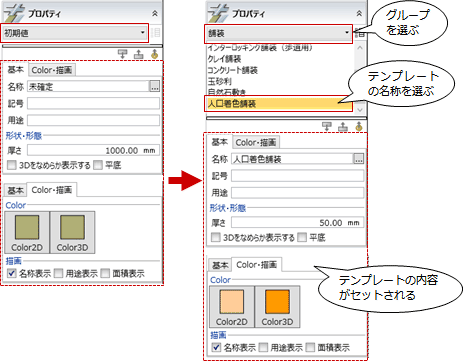Click the gold pick-attribute icon above the 未確定 field
This screenshot has width=464, height=363.
pos(154,54)
